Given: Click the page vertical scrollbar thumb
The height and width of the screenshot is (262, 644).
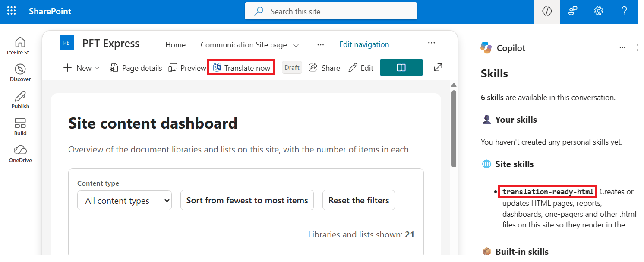Looking at the screenshot, I should click(x=454, y=128).
